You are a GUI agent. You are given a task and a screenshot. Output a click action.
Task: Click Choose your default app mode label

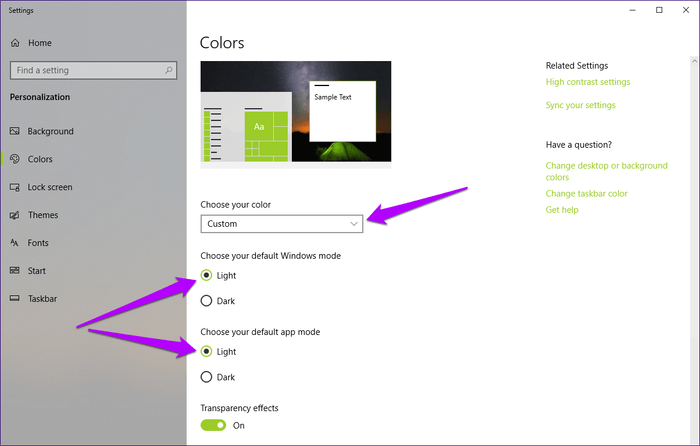point(260,332)
